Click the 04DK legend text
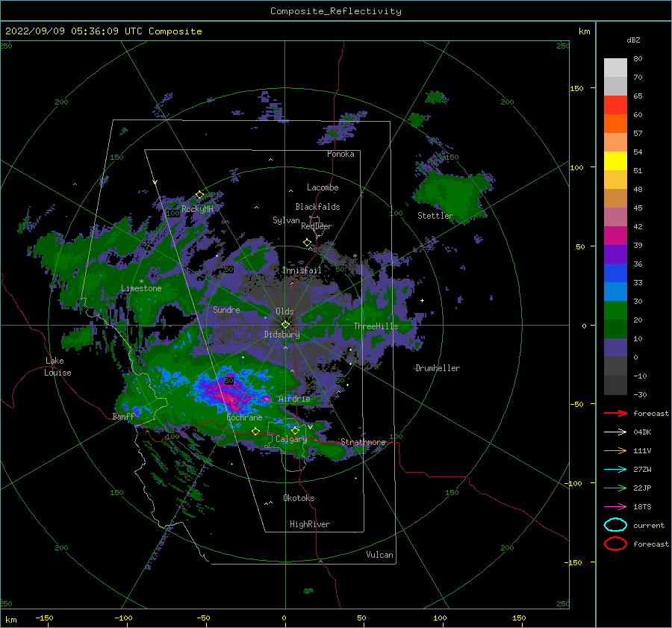This screenshot has height=628, width=672. [x=642, y=432]
